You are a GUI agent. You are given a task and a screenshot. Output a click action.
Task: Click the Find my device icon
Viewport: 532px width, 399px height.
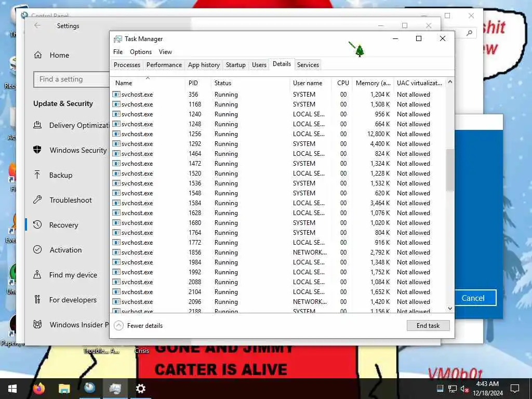pyautogui.click(x=37, y=274)
